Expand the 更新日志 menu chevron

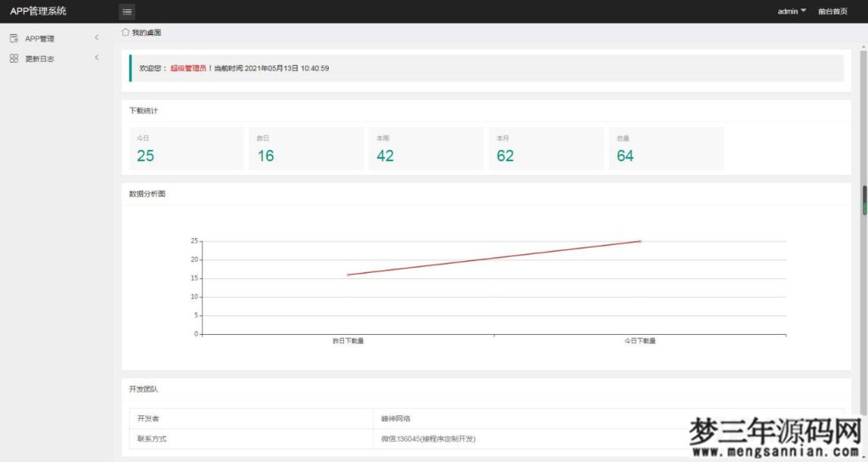pyautogui.click(x=97, y=58)
